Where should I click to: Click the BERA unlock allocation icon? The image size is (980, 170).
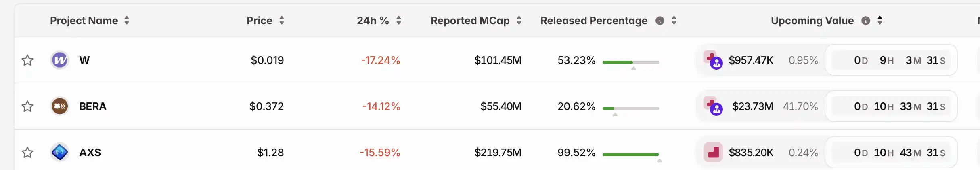tap(713, 106)
